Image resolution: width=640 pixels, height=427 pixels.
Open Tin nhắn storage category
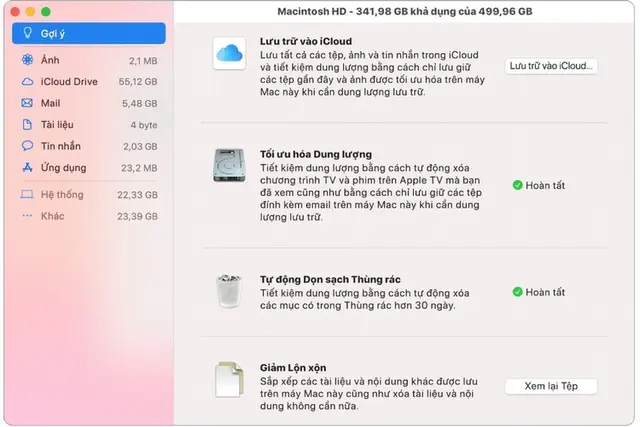[89, 146]
